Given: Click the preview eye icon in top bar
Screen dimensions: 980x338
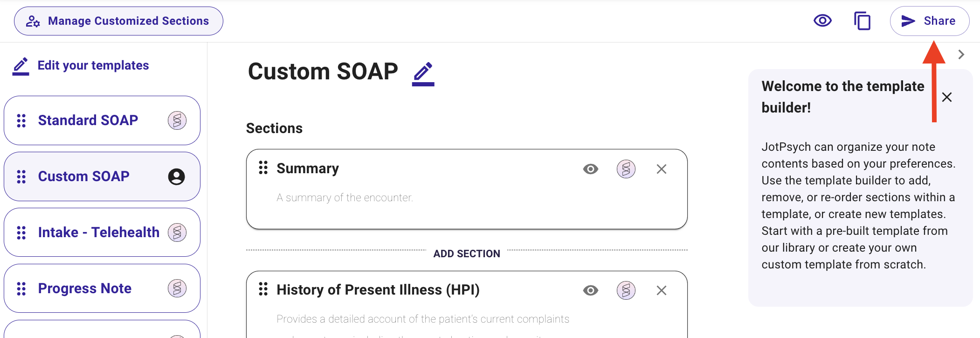Looking at the screenshot, I should 822,21.
